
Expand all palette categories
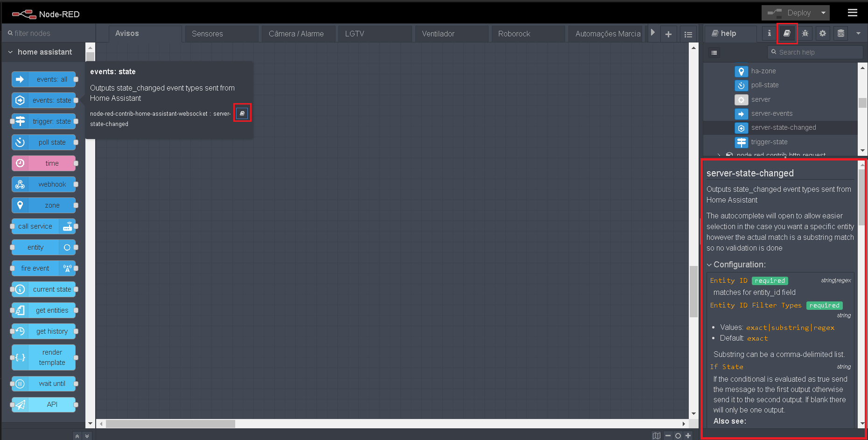[87, 436]
